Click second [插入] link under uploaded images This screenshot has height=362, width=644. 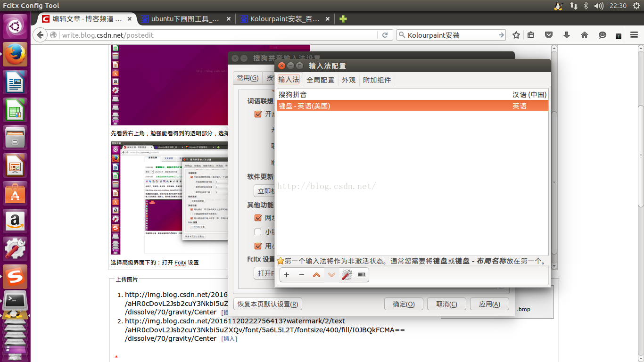(x=229, y=338)
